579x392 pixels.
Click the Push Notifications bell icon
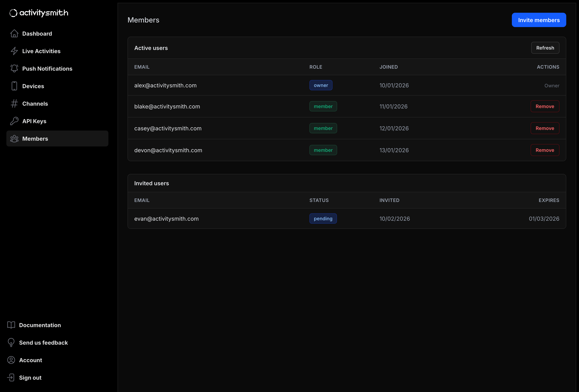pyautogui.click(x=14, y=68)
